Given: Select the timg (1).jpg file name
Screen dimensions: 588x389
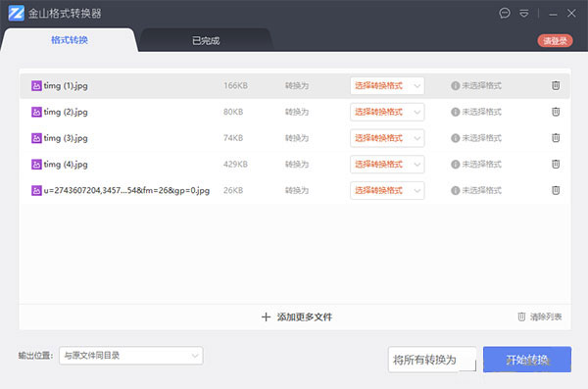Looking at the screenshot, I should coord(66,86).
